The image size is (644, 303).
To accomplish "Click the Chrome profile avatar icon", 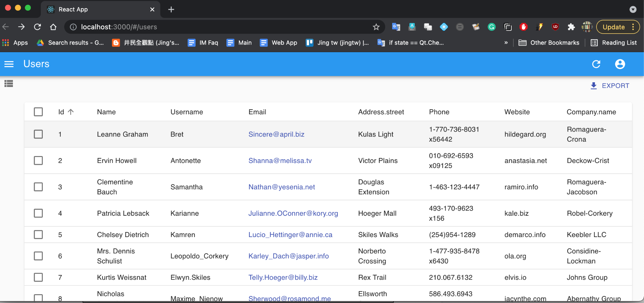I will [587, 27].
